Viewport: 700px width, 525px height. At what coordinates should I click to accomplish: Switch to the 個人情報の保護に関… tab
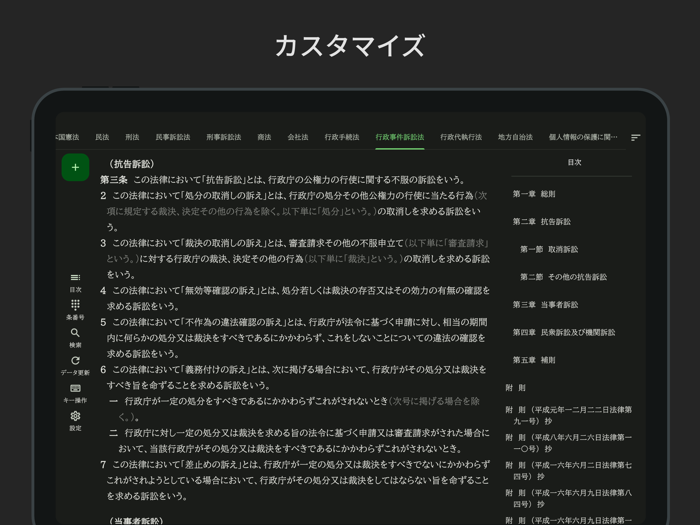click(x=583, y=137)
